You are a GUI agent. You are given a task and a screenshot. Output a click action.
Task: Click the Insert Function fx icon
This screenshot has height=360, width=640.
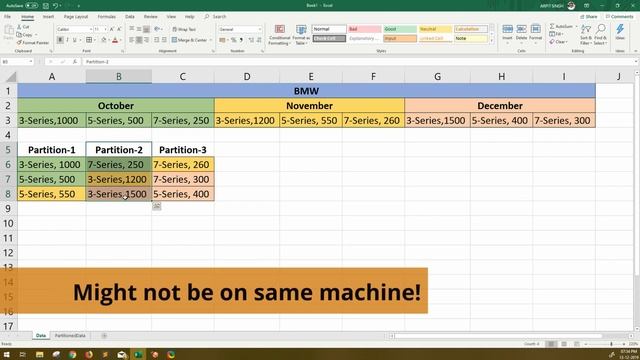point(75,62)
